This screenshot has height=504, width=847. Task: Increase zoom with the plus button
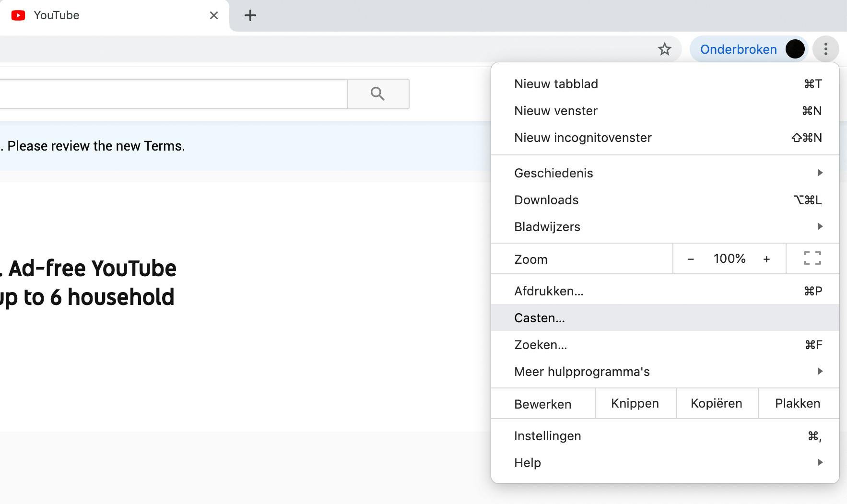766,259
